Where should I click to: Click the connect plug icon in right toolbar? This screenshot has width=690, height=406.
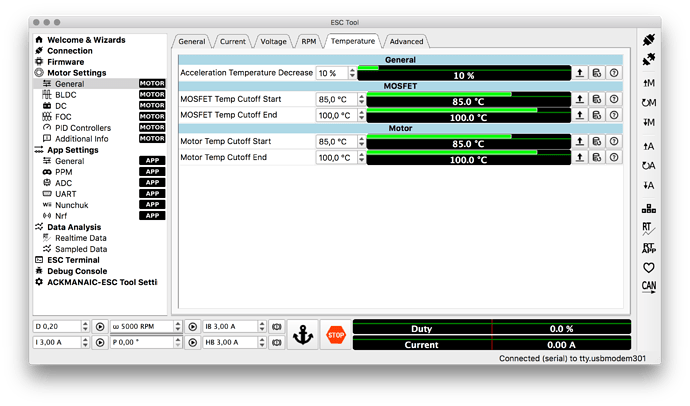click(x=649, y=40)
